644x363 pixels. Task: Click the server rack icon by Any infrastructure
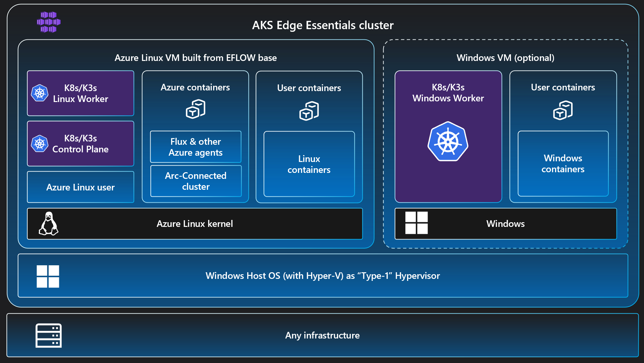pos(49,336)
